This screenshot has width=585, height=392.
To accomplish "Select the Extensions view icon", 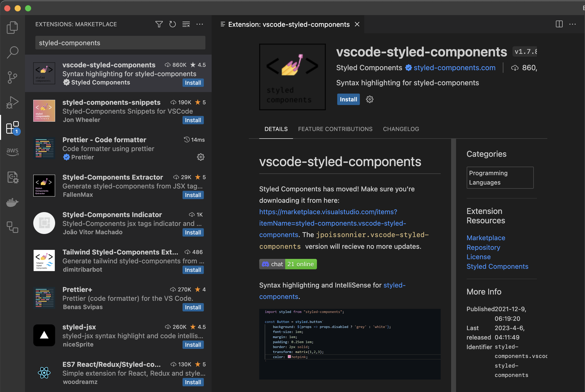I will pos(12,127).
